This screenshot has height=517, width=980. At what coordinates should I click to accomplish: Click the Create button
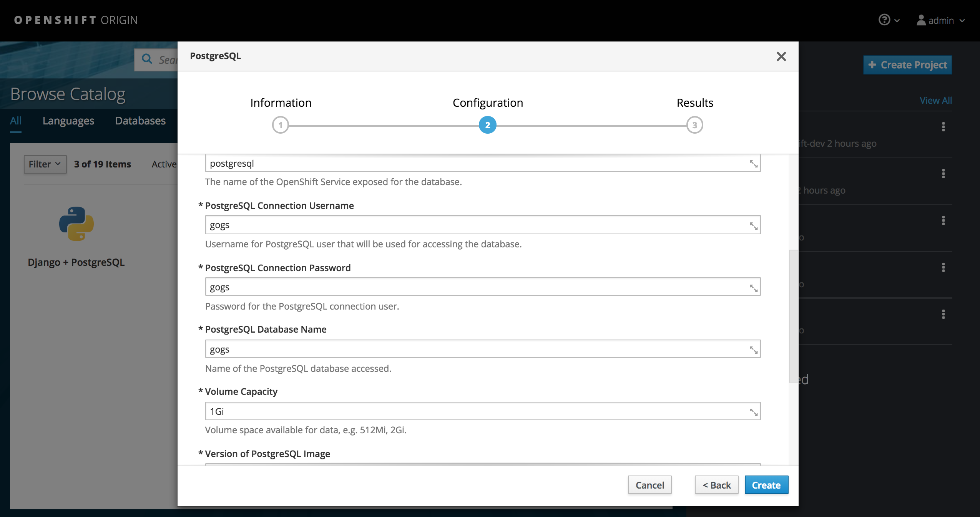coord(766,485)
